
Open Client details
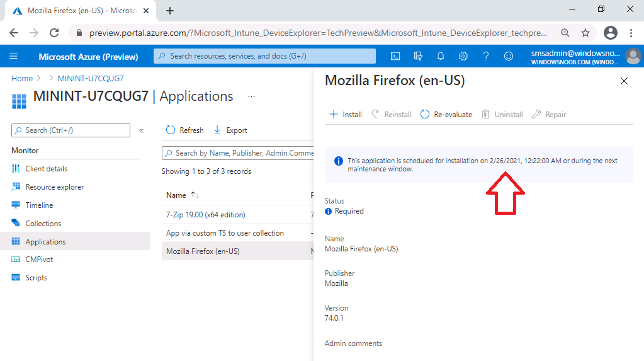[47, 169]
